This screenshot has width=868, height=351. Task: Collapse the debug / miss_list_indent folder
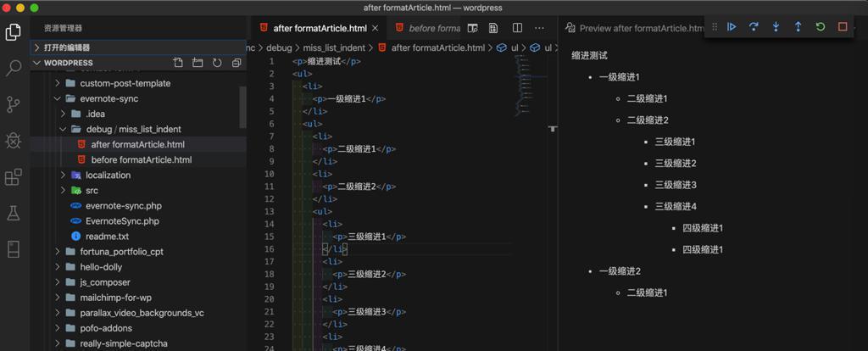pyautogui.click(x=63, y=129)
